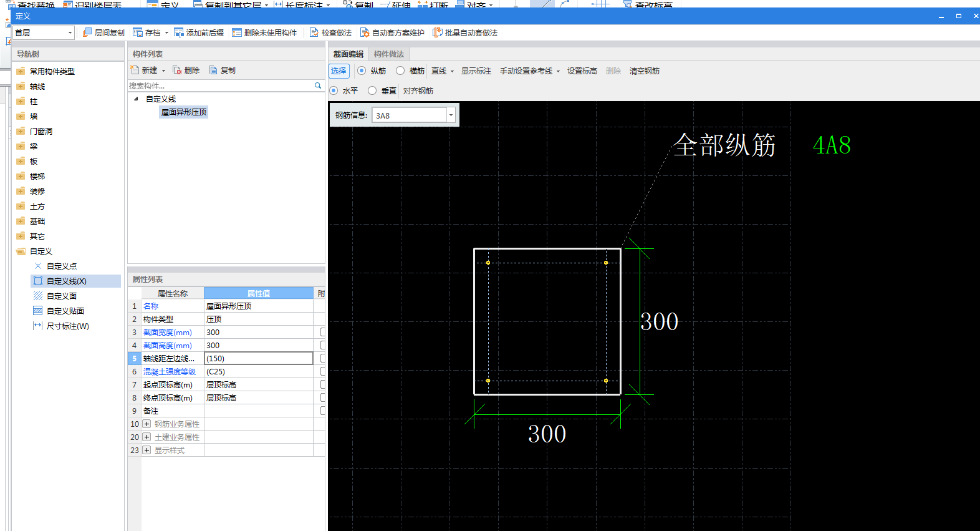Select the 屋面异形压顶 component
The image size is (980, 531).
tap(184, 112)
